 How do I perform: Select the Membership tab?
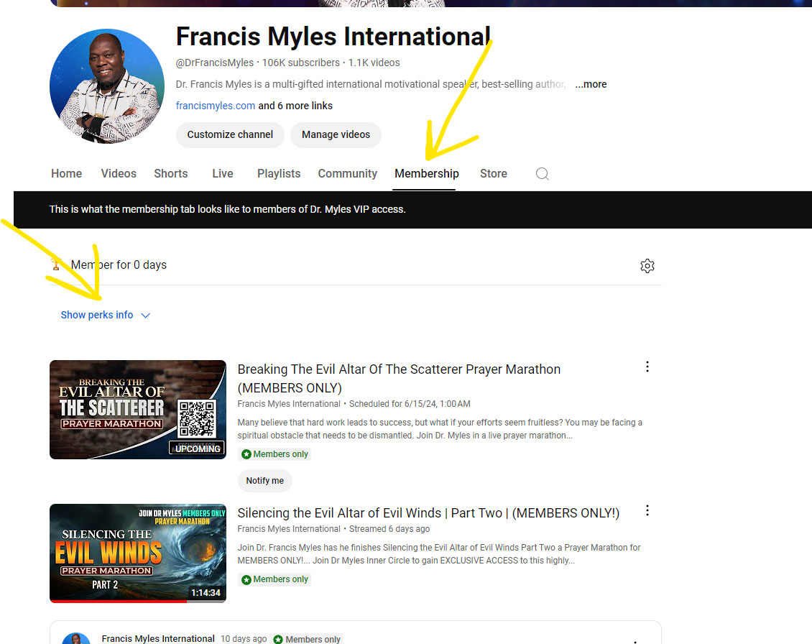coord(427,173)
